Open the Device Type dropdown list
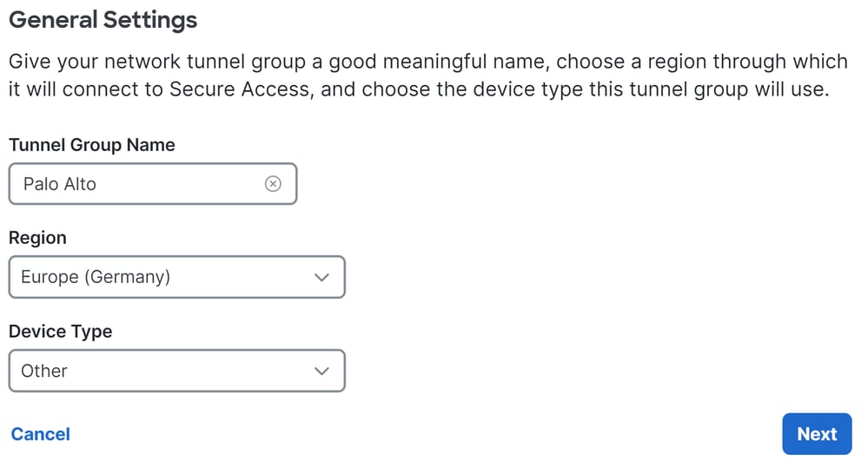The width and height of the screenshot is (868, 468). (x=177, y=371)
